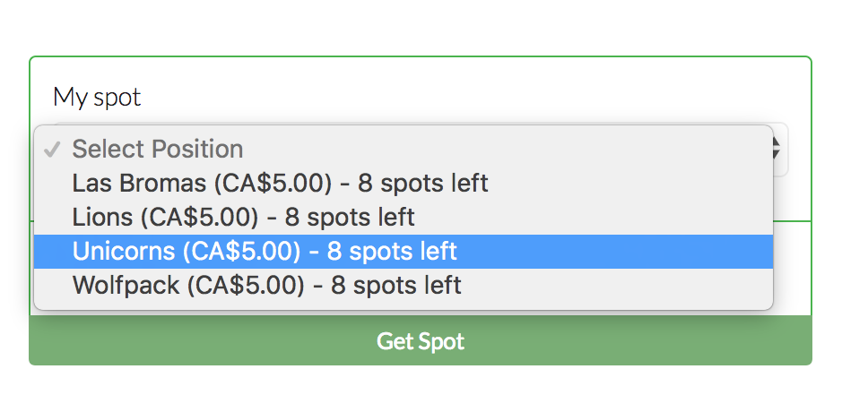Click the My spot label
868x412 pixels.
pyautogui.click(x=97, y=97)
